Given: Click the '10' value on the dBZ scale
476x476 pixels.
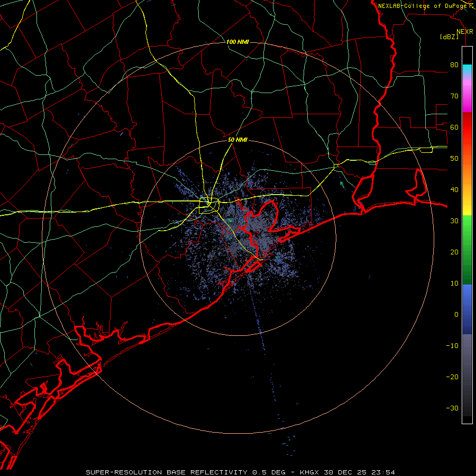Looking at the screenshot, I should tap(454, 283).
